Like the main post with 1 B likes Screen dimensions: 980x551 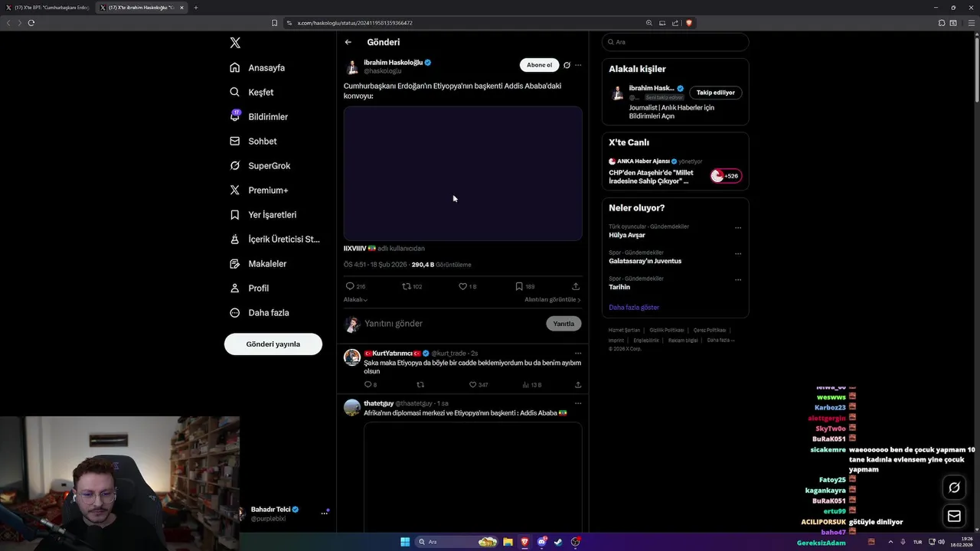[x=467, y=286]
